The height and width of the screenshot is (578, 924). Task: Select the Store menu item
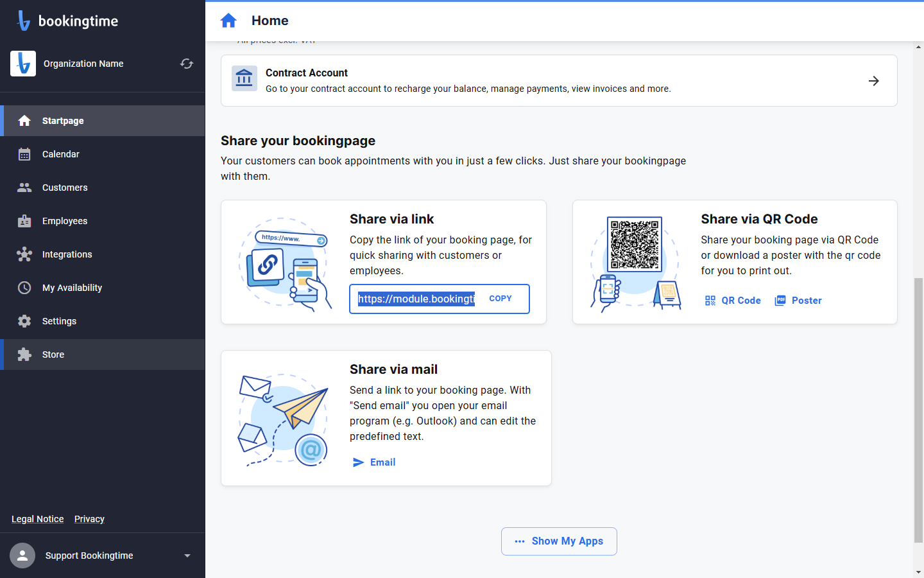click(x=103, y=355)
